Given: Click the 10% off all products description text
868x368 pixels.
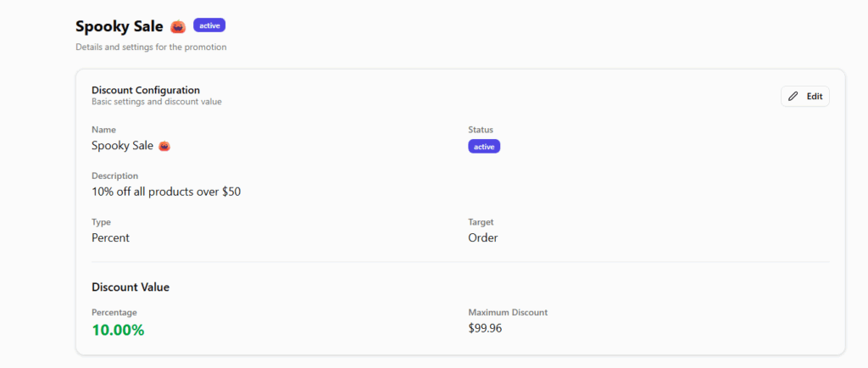Looking at the screenshot, I should tap(166, 192).
